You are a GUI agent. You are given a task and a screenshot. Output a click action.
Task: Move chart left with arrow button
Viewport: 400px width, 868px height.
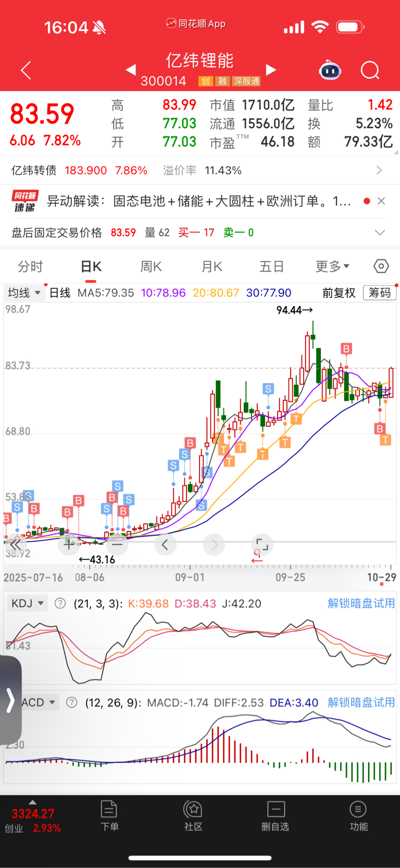click(x=165, y=545)
